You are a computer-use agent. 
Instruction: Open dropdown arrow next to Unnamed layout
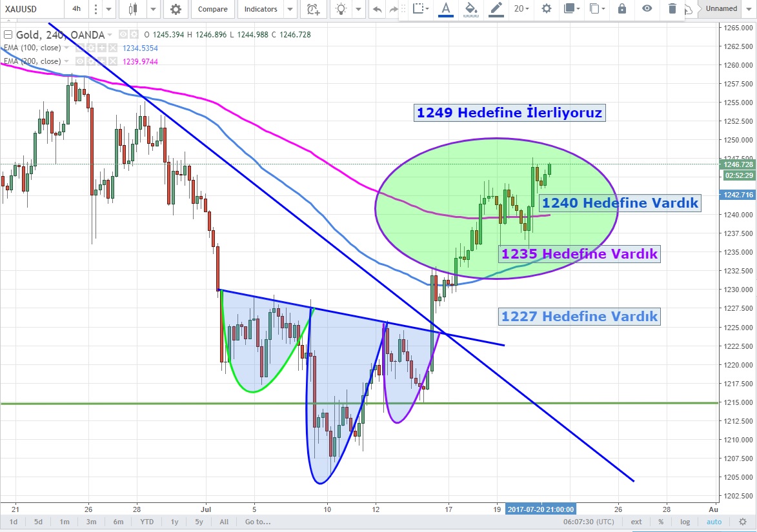(x=749, y=8)
